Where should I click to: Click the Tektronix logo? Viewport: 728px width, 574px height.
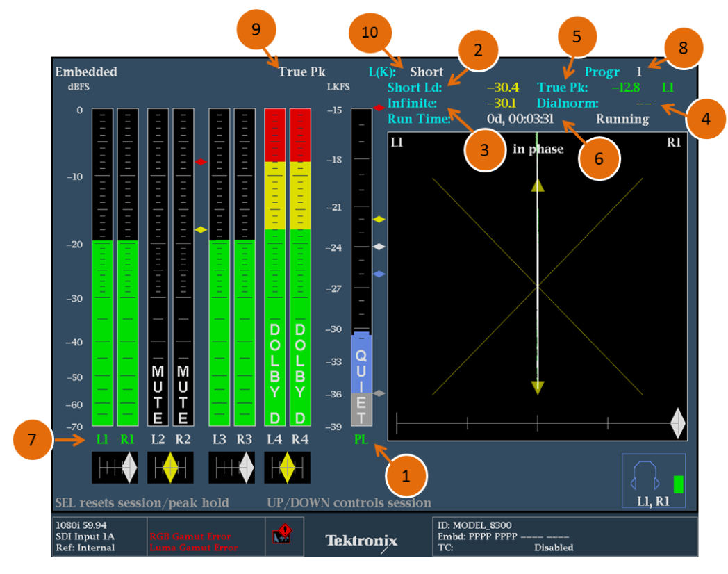click(361, 541)
